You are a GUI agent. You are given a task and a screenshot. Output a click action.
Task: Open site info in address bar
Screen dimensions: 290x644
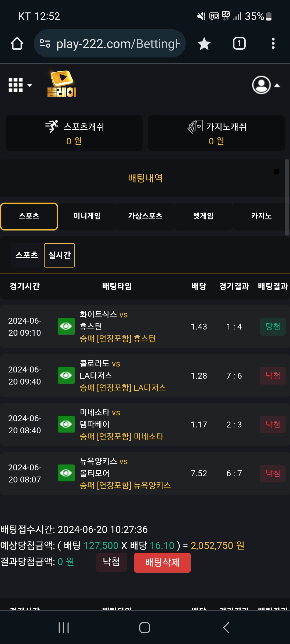pyautogui.click(x=45, y=43)
